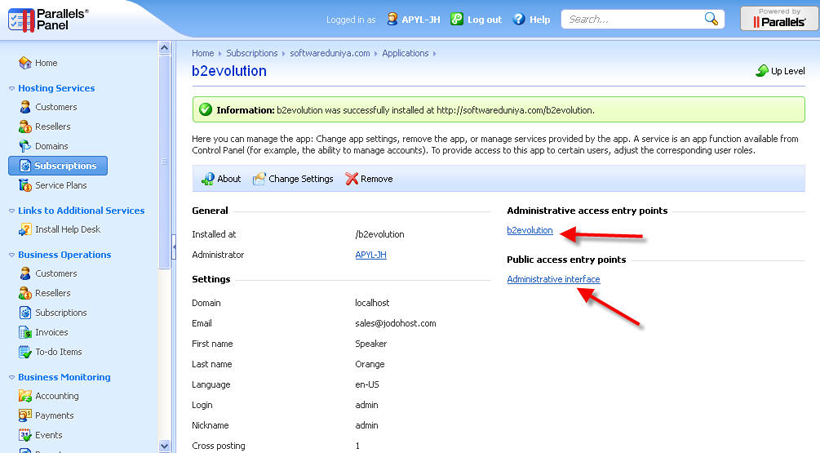The width and height of the screenshot is (820, 453).
Task: Open the Administrative interface link
Action: 553,279
